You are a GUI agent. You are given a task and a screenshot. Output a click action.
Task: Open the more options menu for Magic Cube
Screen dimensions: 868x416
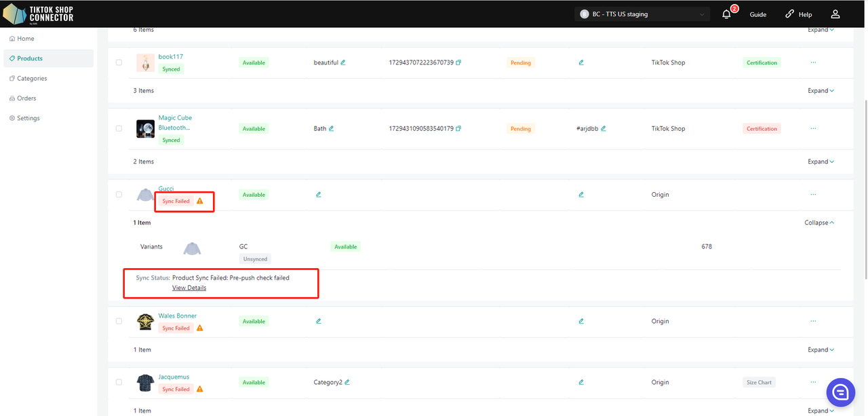pos(813,128)
